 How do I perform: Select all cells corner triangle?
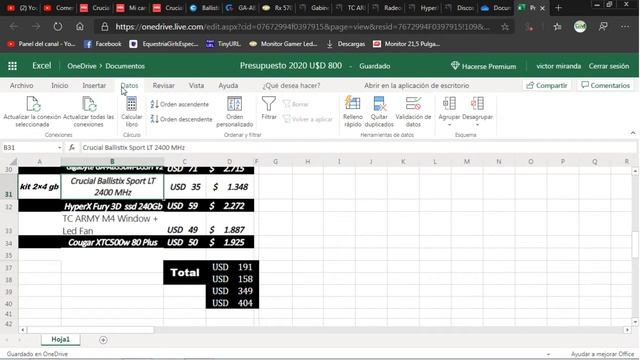[x=13, y=162]
